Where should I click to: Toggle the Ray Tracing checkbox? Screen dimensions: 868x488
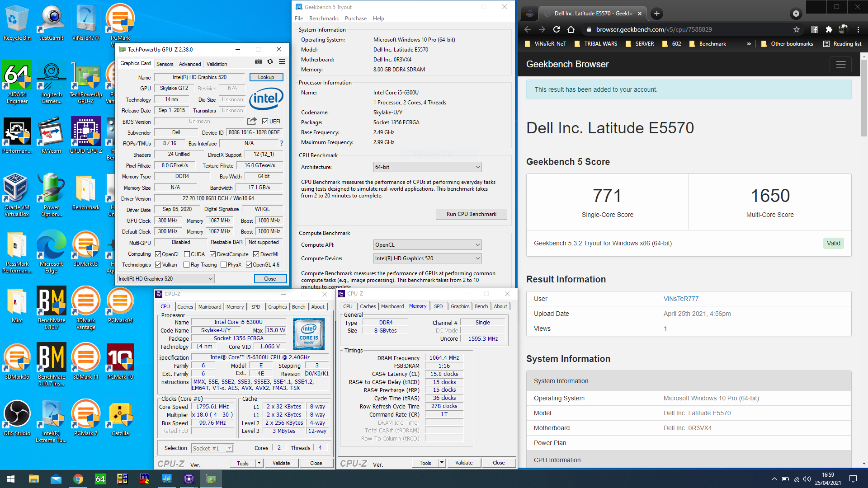pyautogui.click(x=187, y=265)
